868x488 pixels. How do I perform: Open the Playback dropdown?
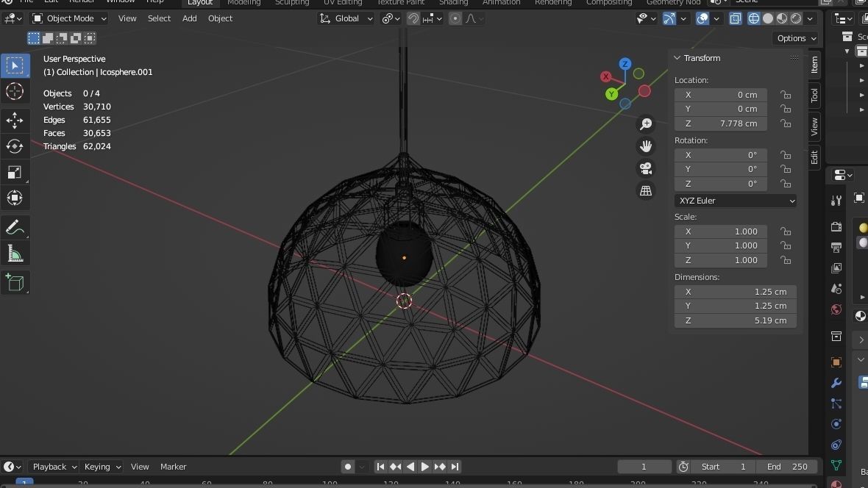(54, 467)
